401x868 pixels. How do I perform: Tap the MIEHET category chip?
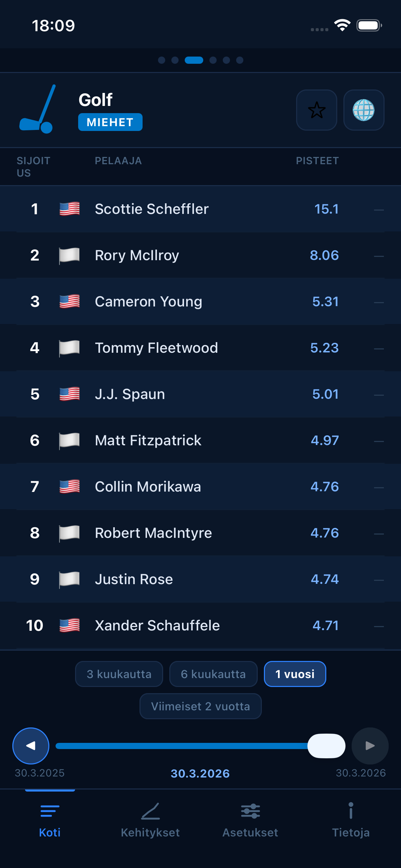(x=110, y=122)
